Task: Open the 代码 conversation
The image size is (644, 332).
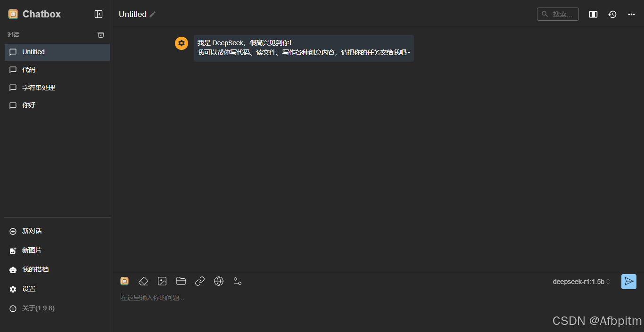Action: coord(57,70)
